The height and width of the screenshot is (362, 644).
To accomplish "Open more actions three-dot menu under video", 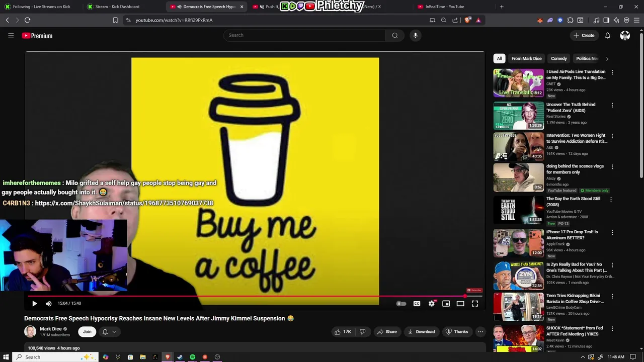I will (480, 332).
